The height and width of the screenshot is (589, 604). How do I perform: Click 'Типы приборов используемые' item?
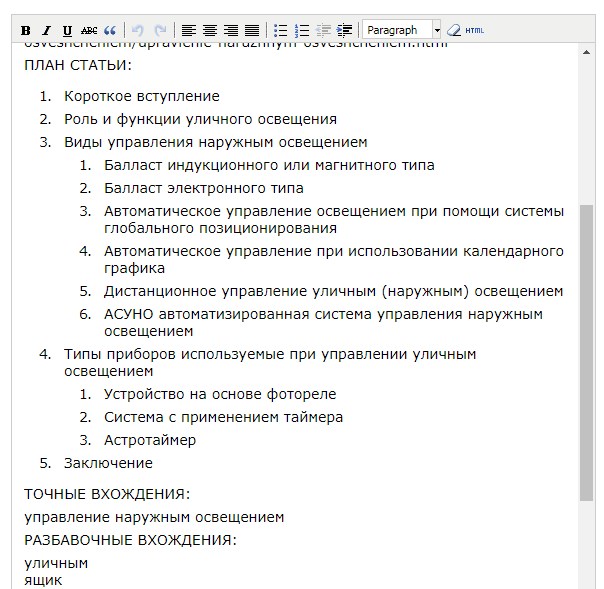coord(270,362)
